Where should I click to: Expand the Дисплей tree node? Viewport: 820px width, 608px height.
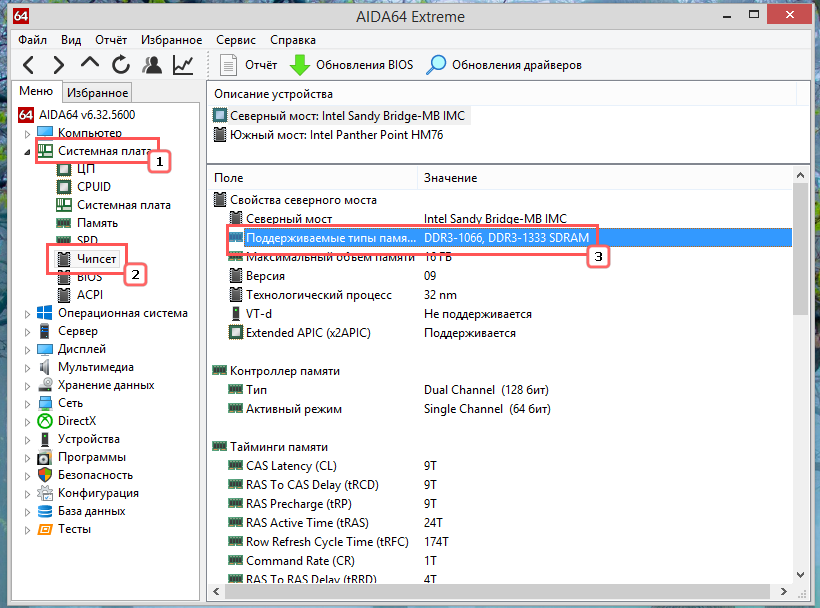pos(27,350)
